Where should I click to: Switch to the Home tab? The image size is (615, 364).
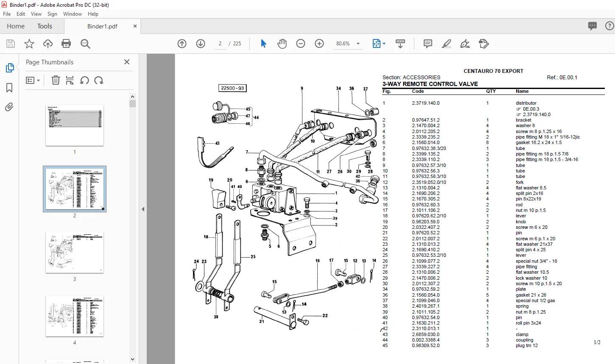point(16,26)
